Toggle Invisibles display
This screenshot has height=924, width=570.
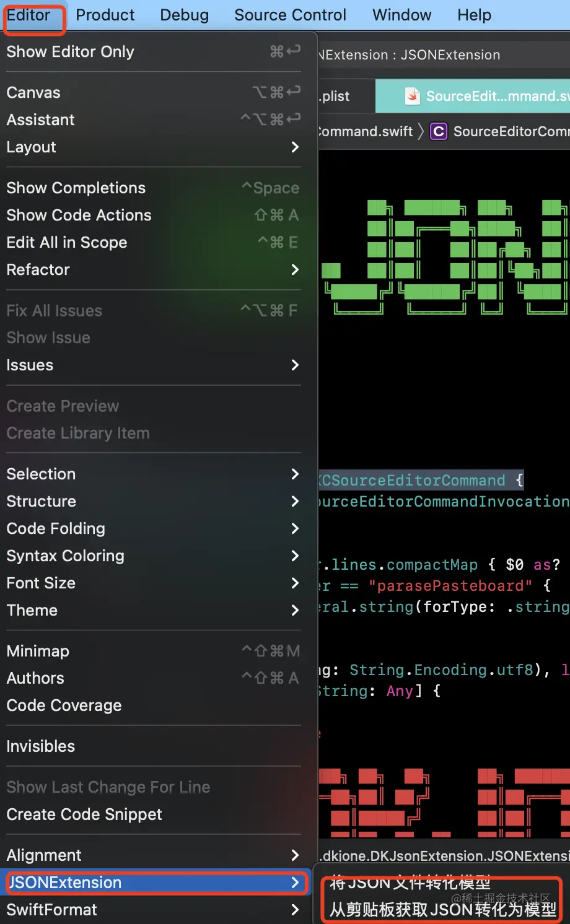click(x=153, y=746)
